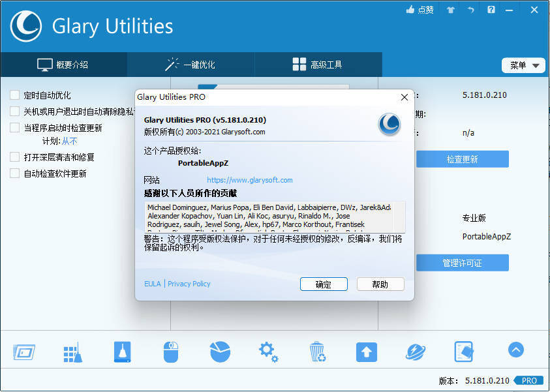Expand the bottom toolbar with the up chevron
This screenshot has height=392, width=550.
click(515, 350)
